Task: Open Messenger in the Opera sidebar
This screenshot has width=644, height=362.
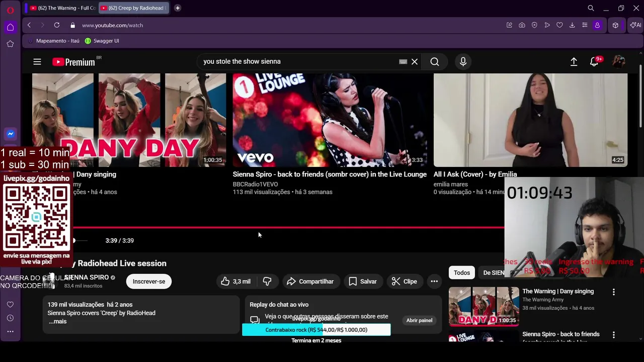Action: pos(10,134)
